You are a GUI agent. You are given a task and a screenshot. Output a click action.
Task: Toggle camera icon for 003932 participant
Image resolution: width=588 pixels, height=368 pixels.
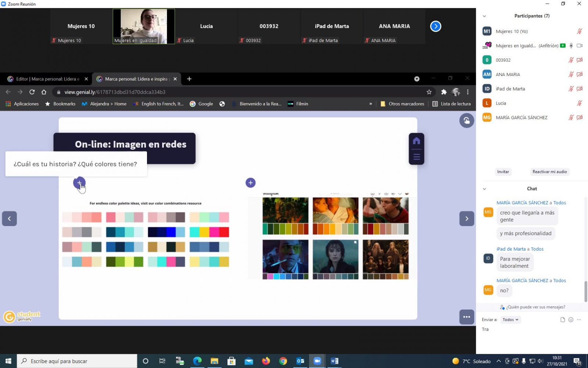click(580, 60)
